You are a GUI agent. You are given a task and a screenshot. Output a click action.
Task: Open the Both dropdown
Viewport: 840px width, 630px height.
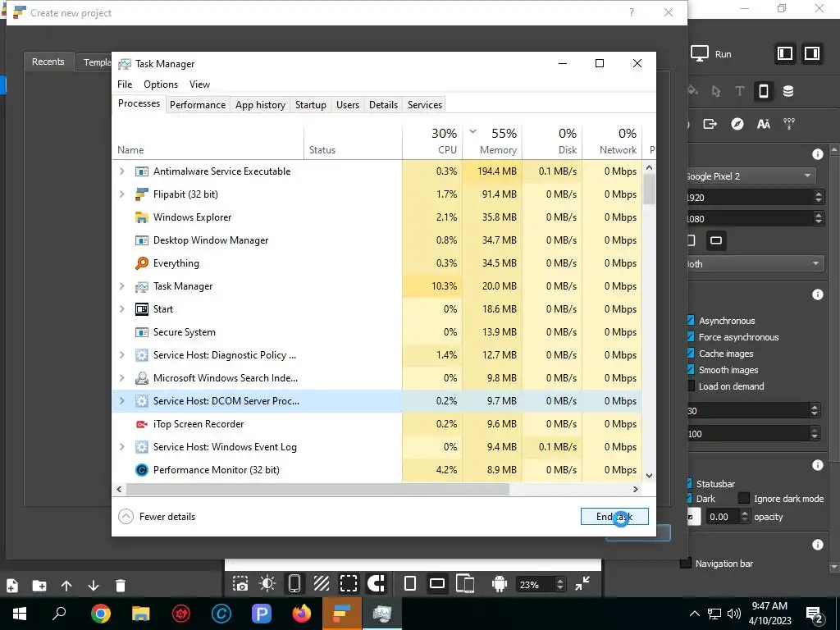[x=755, y=263]
